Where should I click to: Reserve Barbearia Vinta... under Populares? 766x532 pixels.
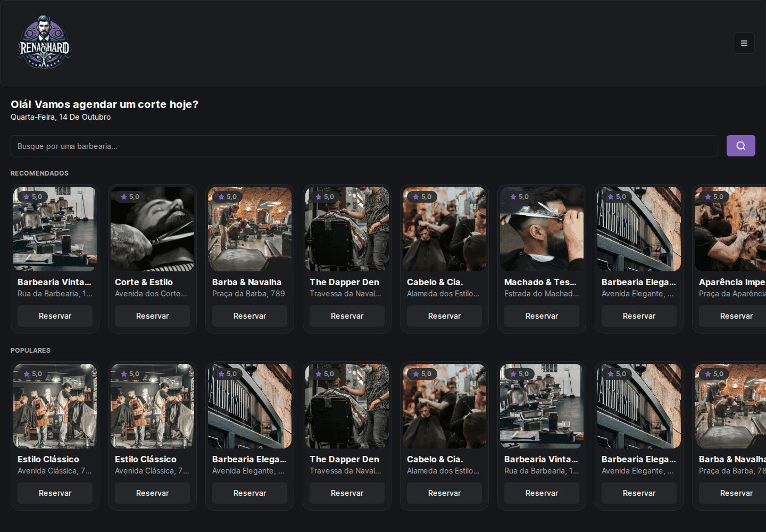(x=542, y=493)
